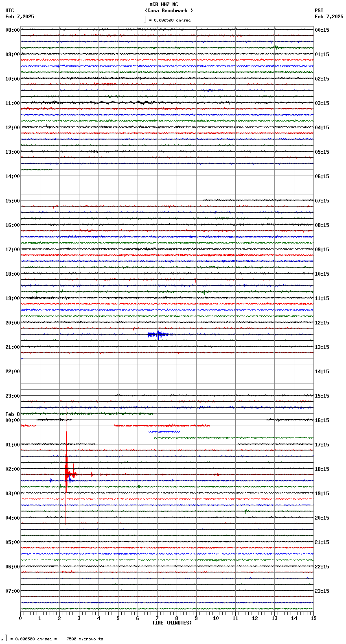Screen dimensions: 346x644
Task: Click the '02:00' UTC time label
Action: click(13, 469)
